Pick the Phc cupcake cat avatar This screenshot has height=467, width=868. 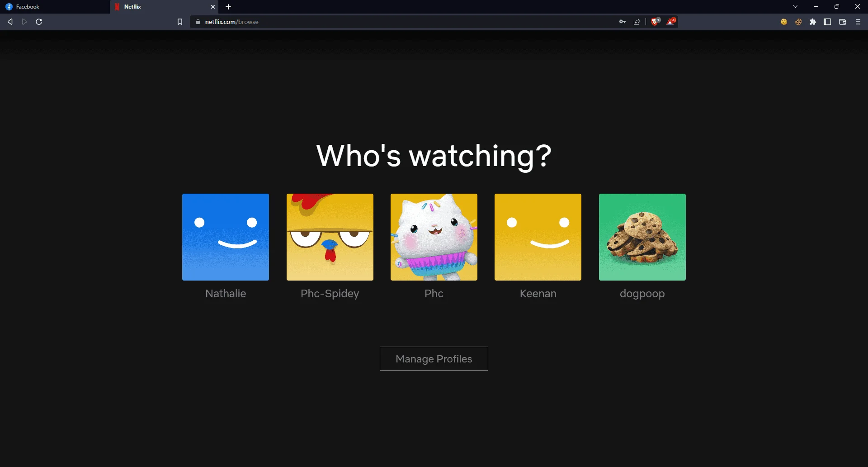[434, 237]
